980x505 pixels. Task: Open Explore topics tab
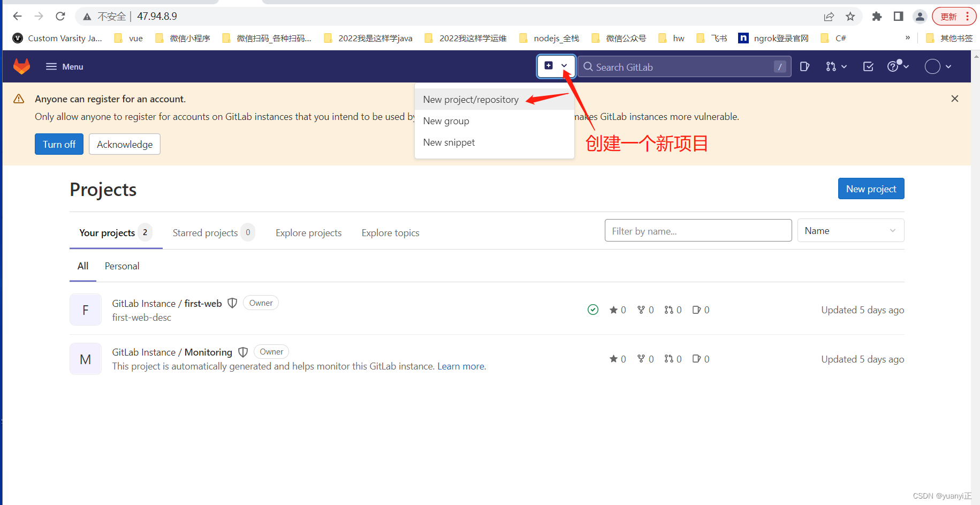(390, 232)
